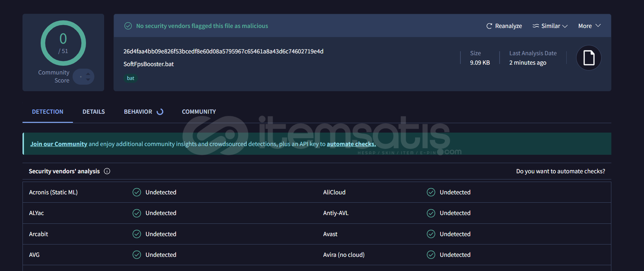Click the Undetected label for ALYac
This screenshot has width=644, height=271.
coord(161,213)
